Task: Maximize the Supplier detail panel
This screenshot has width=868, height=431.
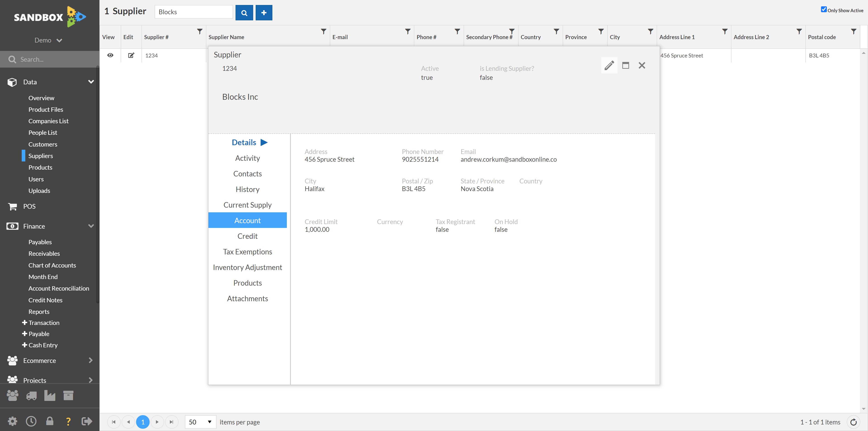Action: pos(625,65)
